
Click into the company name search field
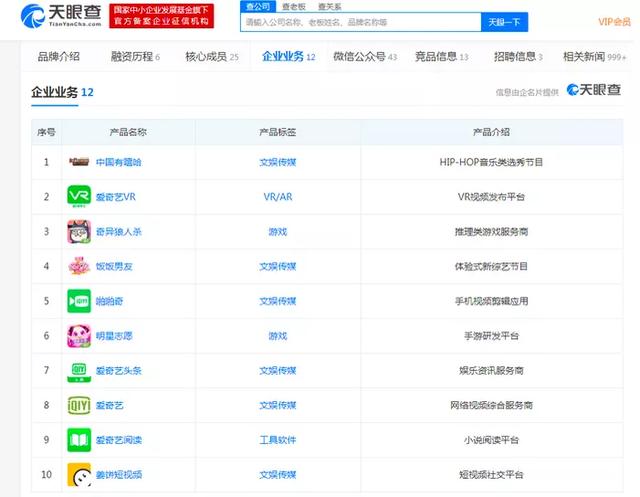361,22
